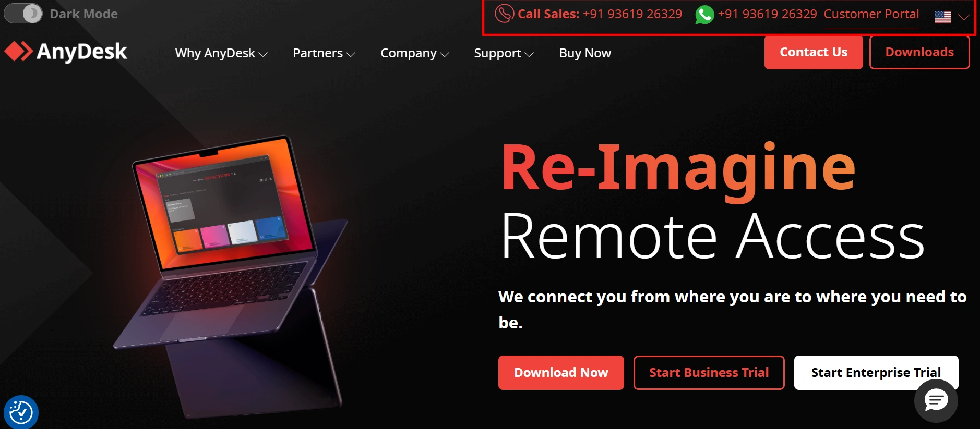Click the laptop hero image
This screenshot has height=429, width=980.
[x=231, y=276]
